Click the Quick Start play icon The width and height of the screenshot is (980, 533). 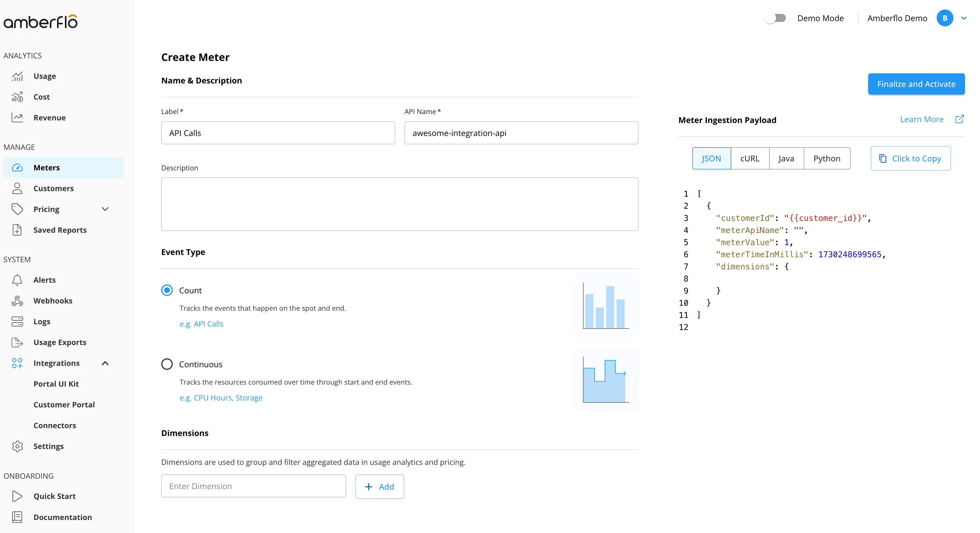[x=17, y=496]
